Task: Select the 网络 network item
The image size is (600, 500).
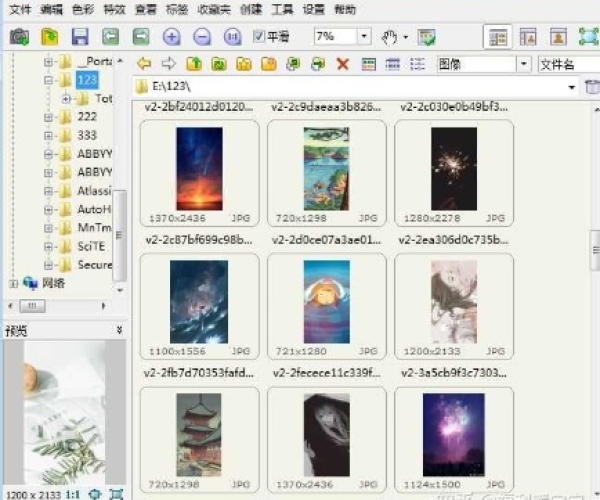Action: [x=53, y=283]
